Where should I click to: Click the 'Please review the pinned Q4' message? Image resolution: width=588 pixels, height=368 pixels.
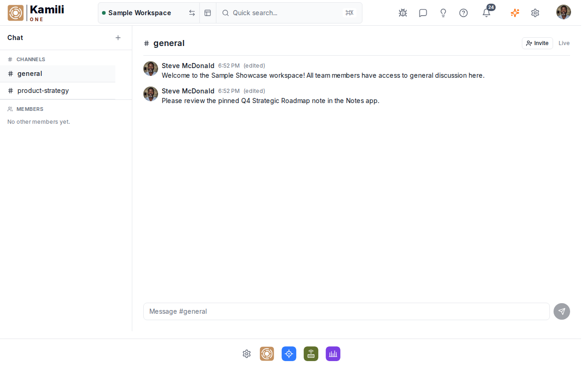click(271, 101)
